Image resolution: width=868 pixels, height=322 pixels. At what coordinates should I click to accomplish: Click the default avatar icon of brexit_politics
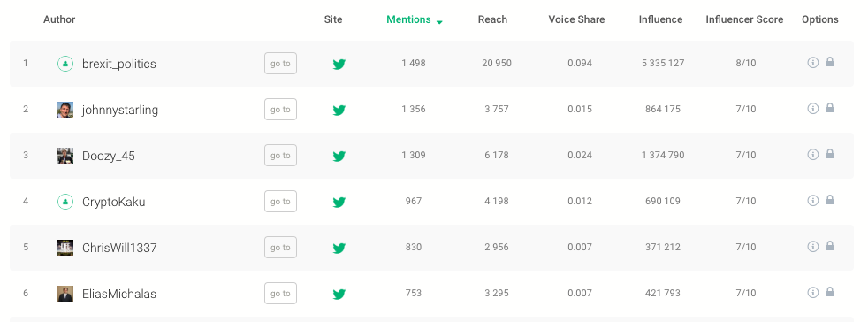coord(65,64)
